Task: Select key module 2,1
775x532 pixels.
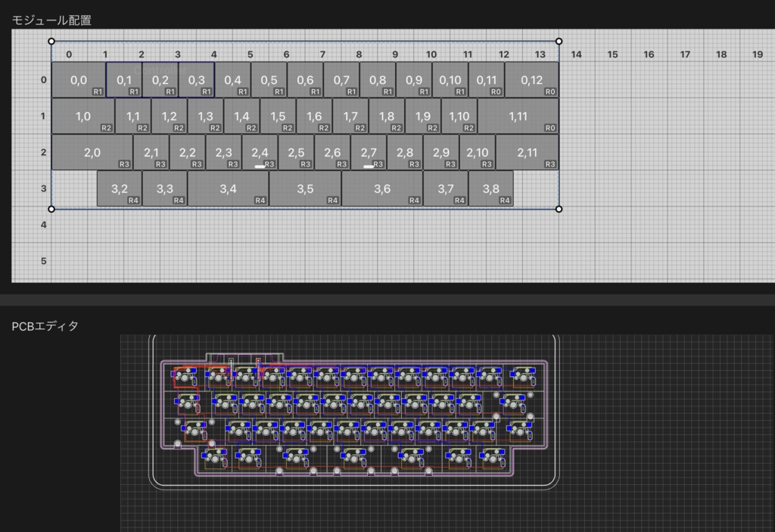Action: (151, 152)
